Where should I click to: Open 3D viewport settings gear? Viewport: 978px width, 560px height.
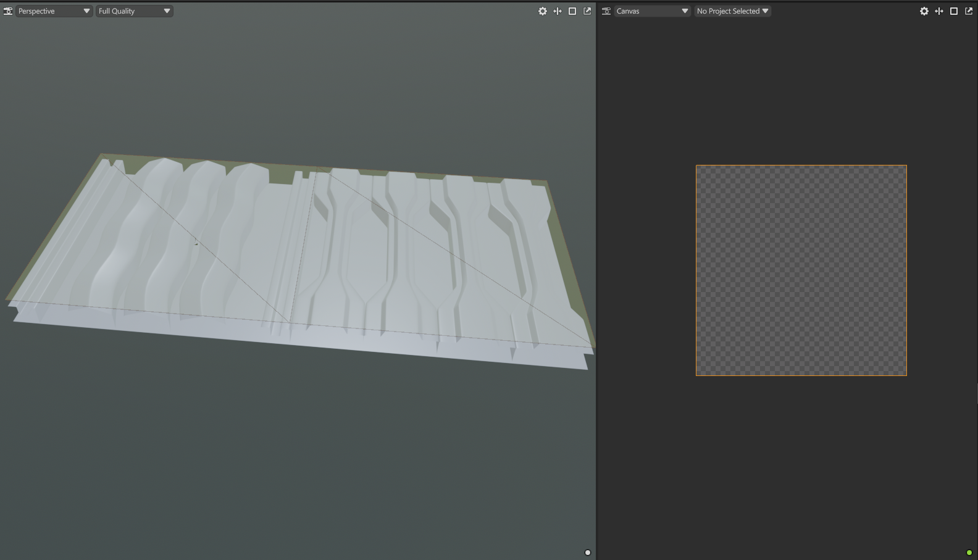pyautogui.click(x=542, y=11)
